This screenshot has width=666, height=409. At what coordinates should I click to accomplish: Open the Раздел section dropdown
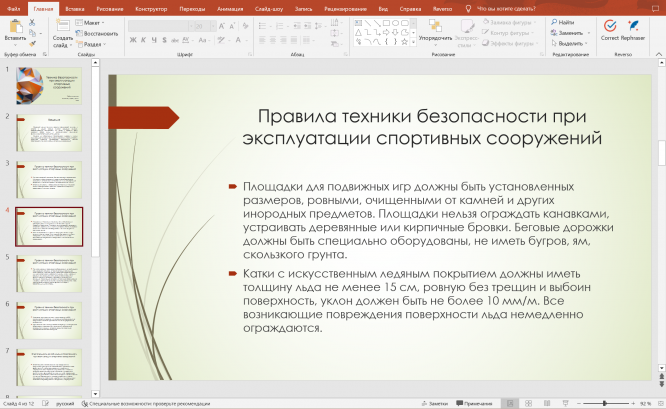[x=92, y=44]
